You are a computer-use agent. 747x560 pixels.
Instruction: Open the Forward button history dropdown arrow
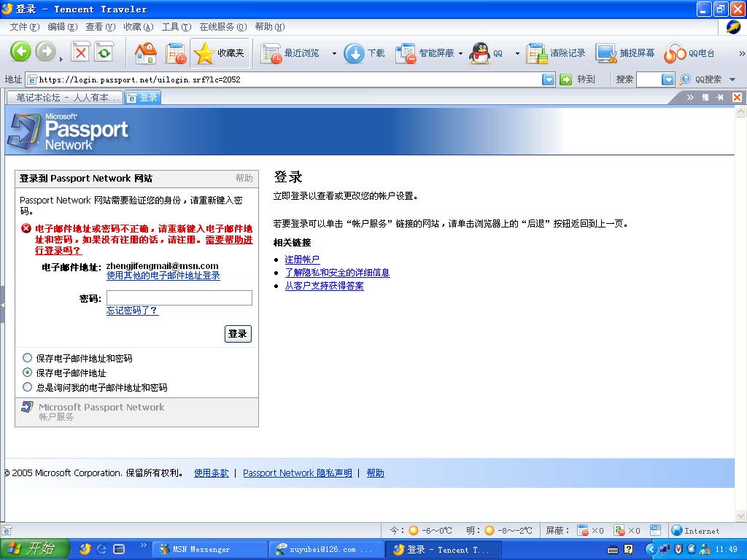(x=61, y=59)
